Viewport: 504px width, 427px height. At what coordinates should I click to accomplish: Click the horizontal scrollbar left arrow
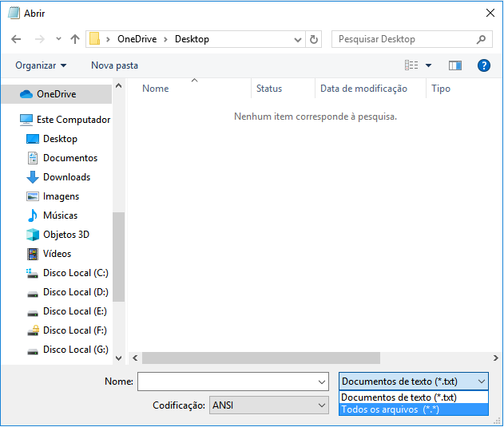(135, 358)
